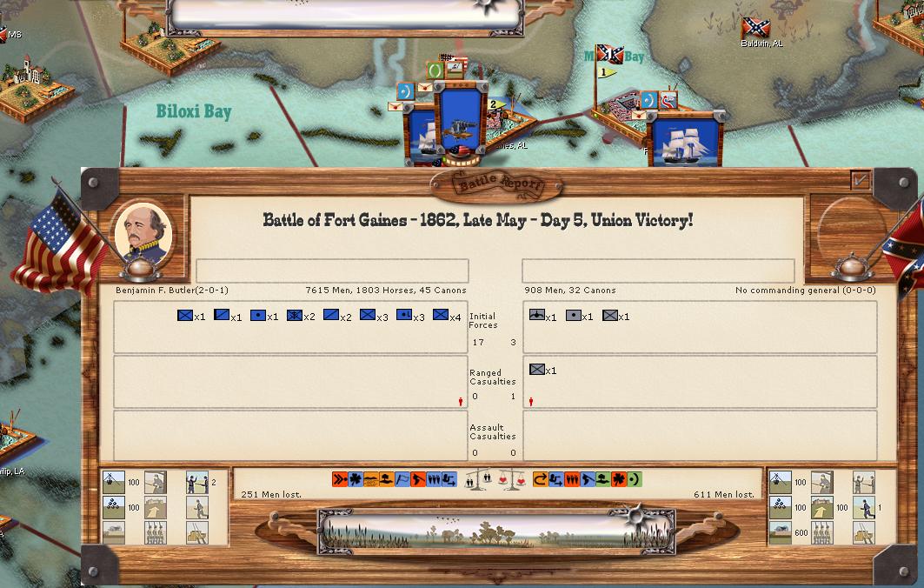
Task: Click the red soldier marker in Confederate ranged casualties
Action: [531, 401]
